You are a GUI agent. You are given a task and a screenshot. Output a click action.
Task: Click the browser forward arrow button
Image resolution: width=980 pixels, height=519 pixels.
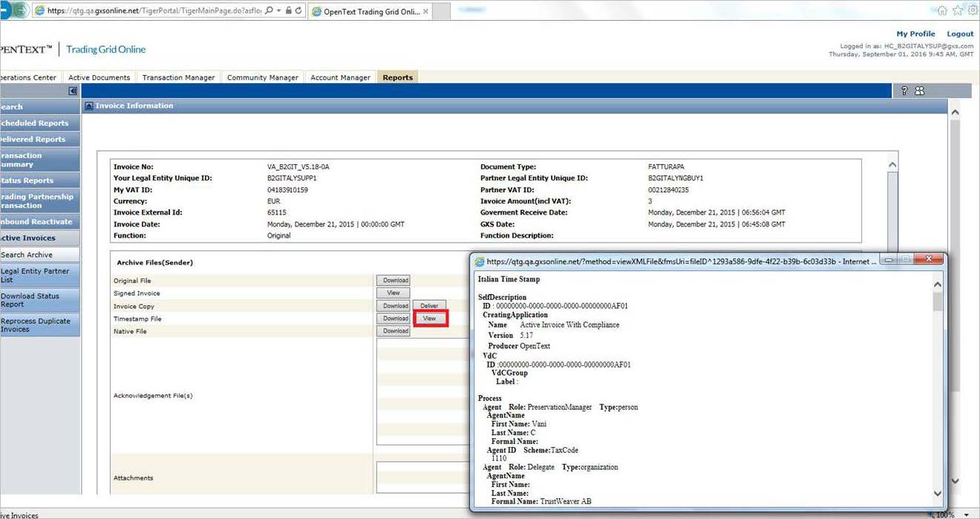pyautogui.click(x=22, y=10)
